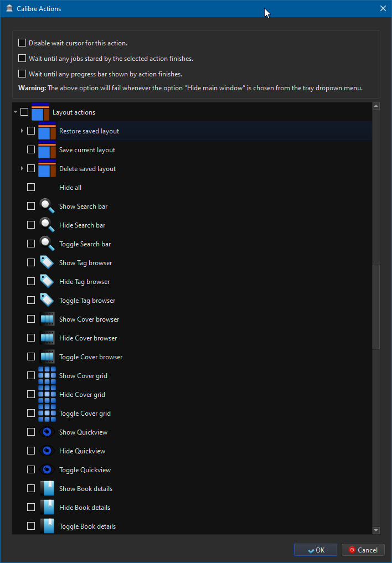Click the Toggle Cover browser icon

point(47,357)
